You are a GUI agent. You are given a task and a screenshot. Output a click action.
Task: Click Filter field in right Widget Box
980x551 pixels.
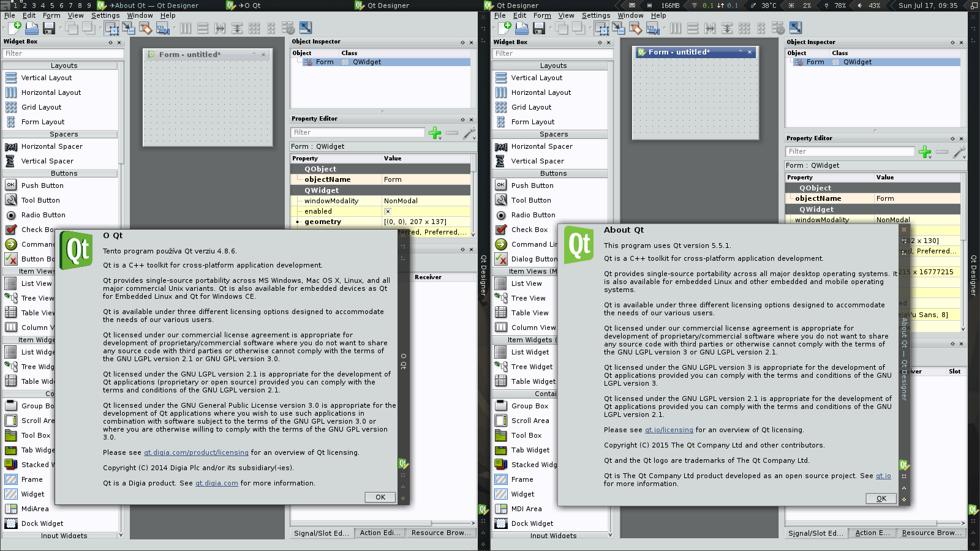[x=552, y=53]
